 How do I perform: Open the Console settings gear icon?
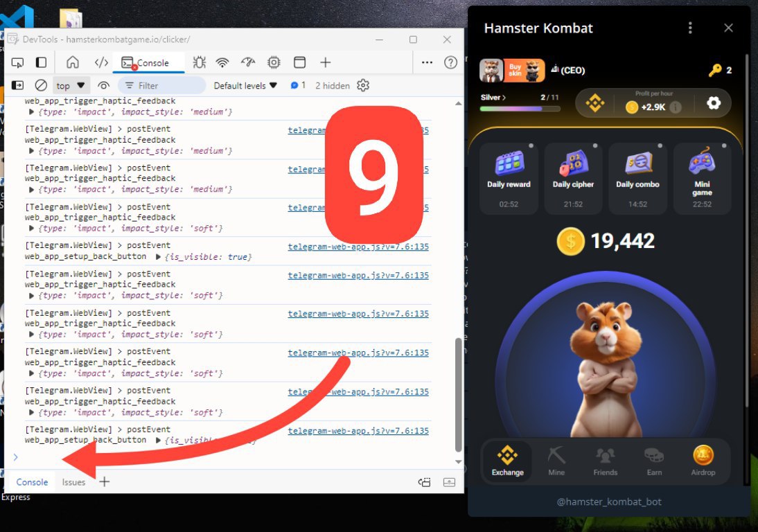362,85
